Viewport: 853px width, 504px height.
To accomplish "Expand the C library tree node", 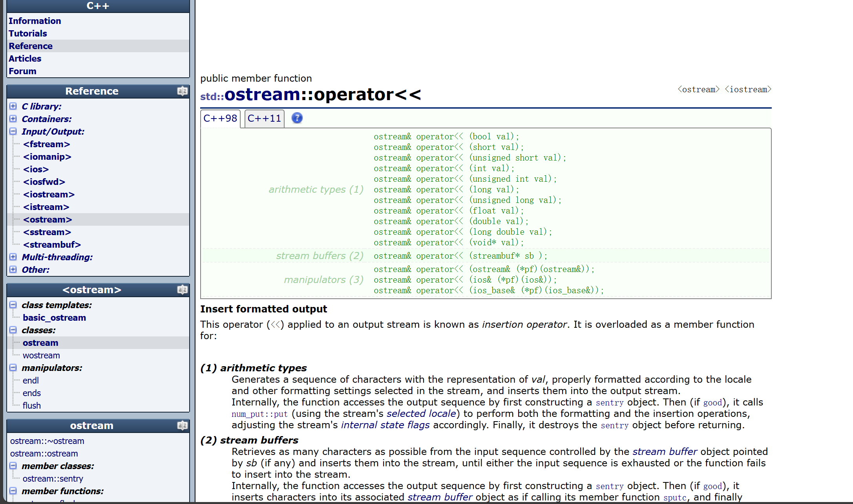I will (x=13, y=106).
